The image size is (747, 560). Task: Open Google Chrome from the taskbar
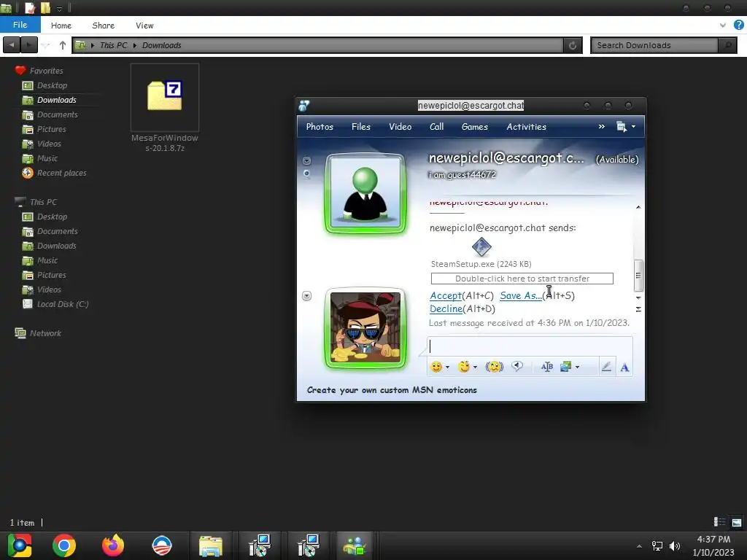tap(64, 545)
